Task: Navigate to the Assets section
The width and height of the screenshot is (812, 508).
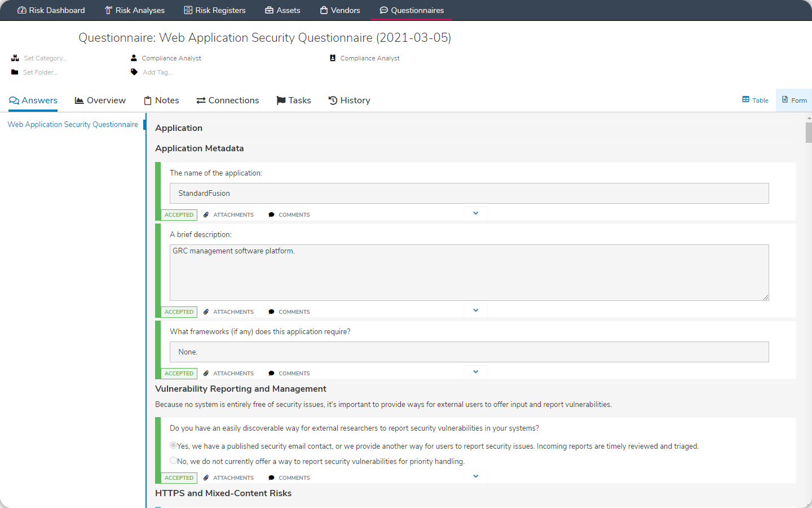Action: click(x=283, y=10)
